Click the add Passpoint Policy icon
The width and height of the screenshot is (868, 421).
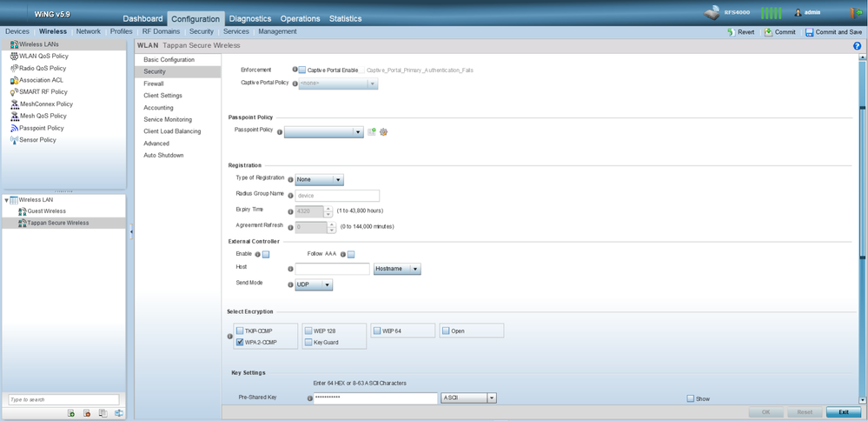pyautogui.click(x=372, y=132)
